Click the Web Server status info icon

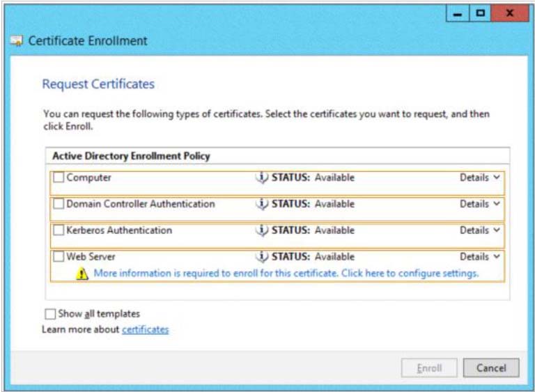point(262,256)
